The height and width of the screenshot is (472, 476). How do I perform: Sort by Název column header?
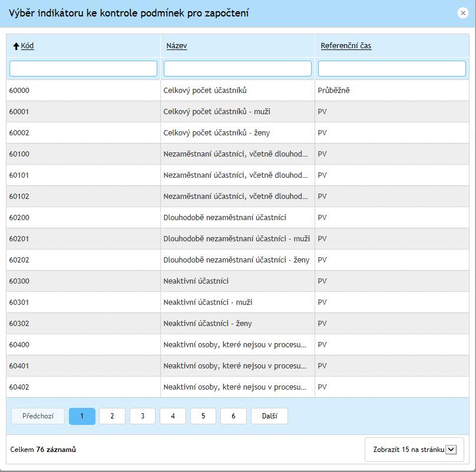(177, 46)
